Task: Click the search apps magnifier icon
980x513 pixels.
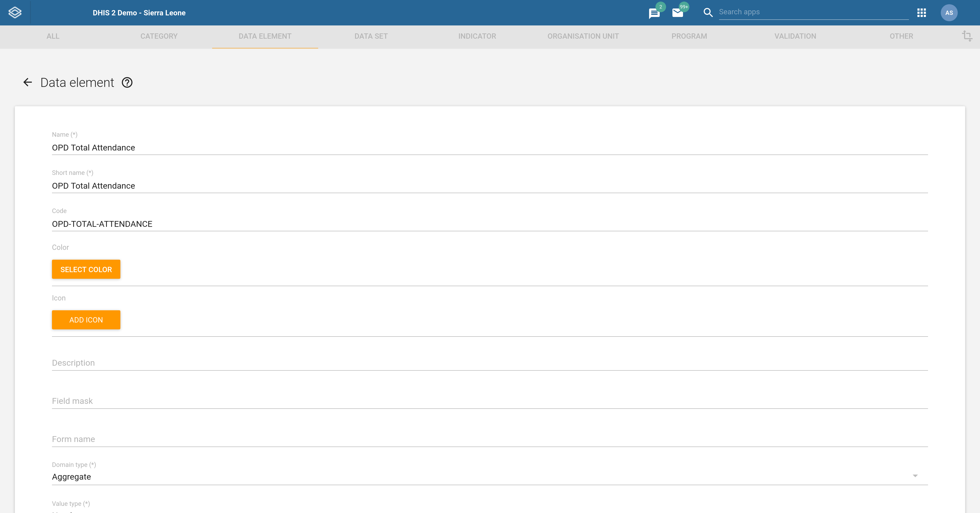Action: tap(708, 12)
